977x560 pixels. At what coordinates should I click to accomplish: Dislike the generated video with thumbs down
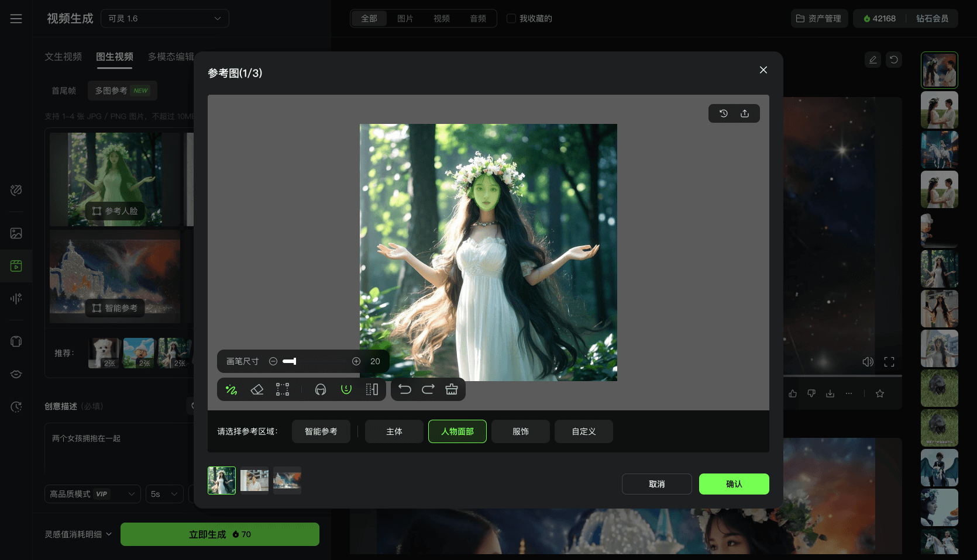click(811, 393)
